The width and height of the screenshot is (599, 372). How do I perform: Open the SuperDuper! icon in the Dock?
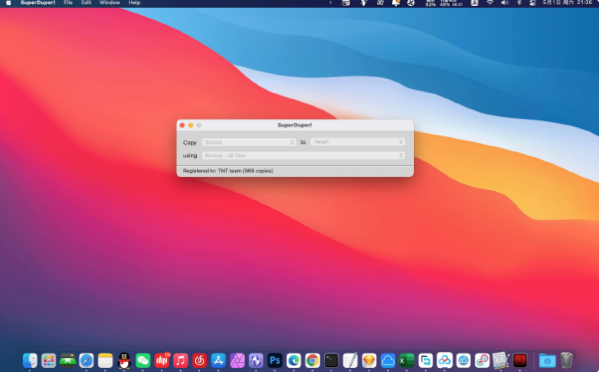pyautogui.click(x=501, y=360)
